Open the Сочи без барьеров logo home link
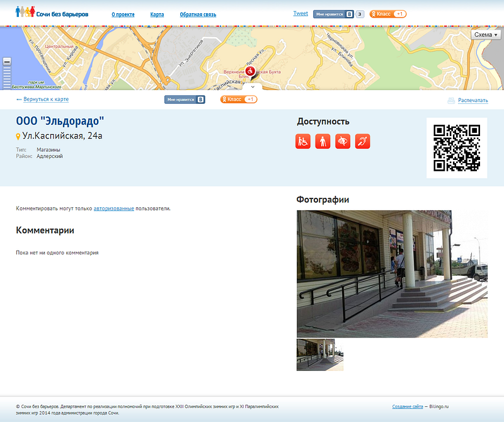The width and height of the screenshot is (504, 422). tap(52, 12)
